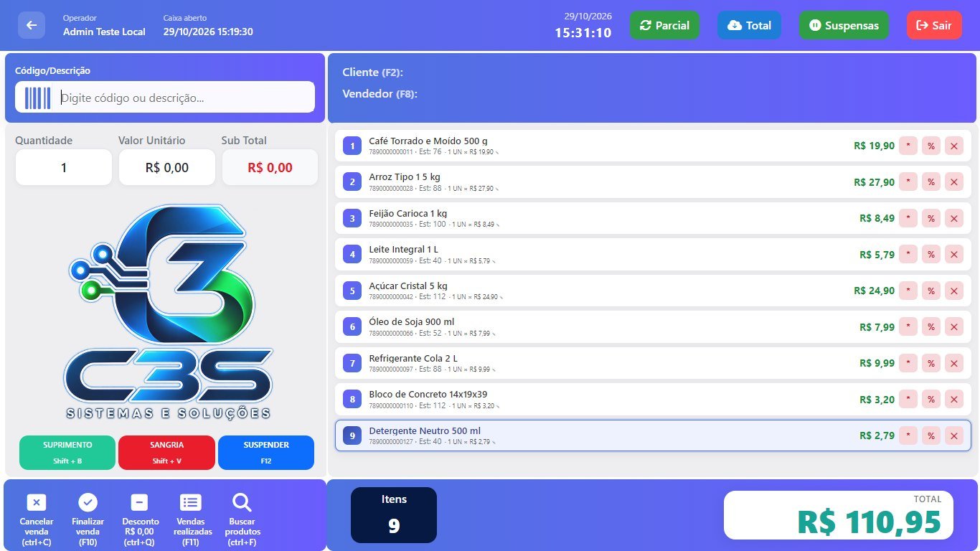
Task: Click the asterisk button on Feijão Carioca row
Action: [x=908, y=218]
